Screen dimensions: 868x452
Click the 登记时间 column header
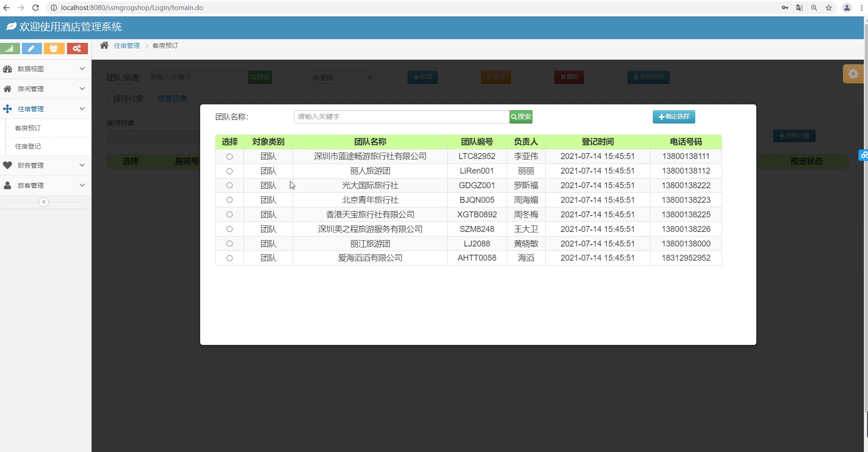[x=598, y=142]
